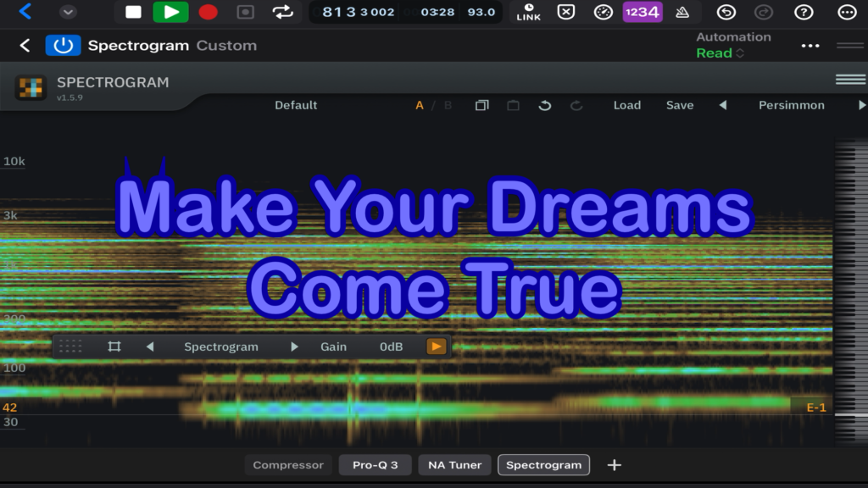Image resolution: width=868 pixels, height=488 pixels.
Task: Switch to the NA Tuner tab
Action: pyautogui.click(x=454, y=465)
